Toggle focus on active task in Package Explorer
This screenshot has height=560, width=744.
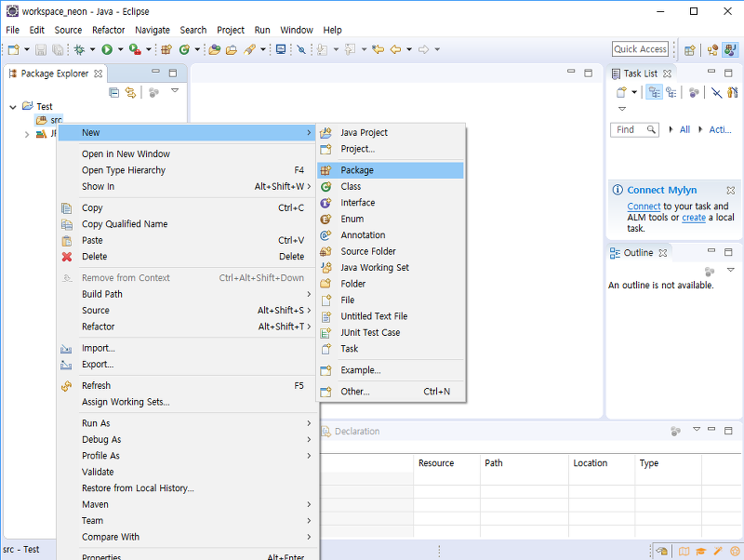coord(153,92)
